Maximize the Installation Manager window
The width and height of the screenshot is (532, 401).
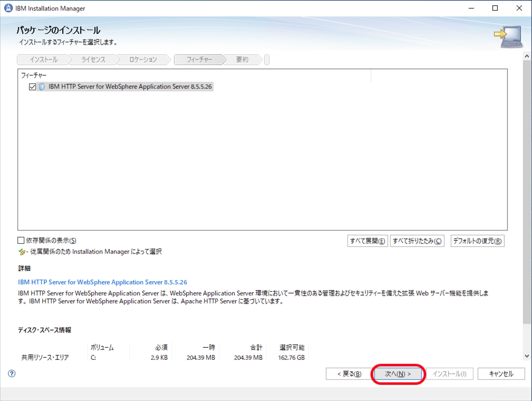pyautogui.click(x=495, y=8)
